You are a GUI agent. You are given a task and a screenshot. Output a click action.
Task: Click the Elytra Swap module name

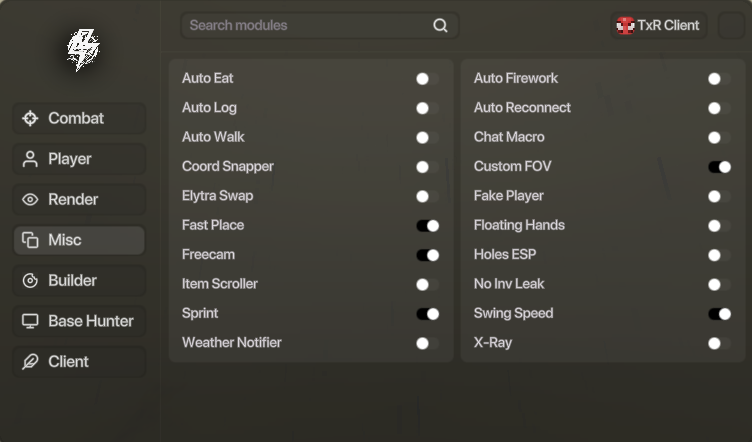[x=218, y=196]
